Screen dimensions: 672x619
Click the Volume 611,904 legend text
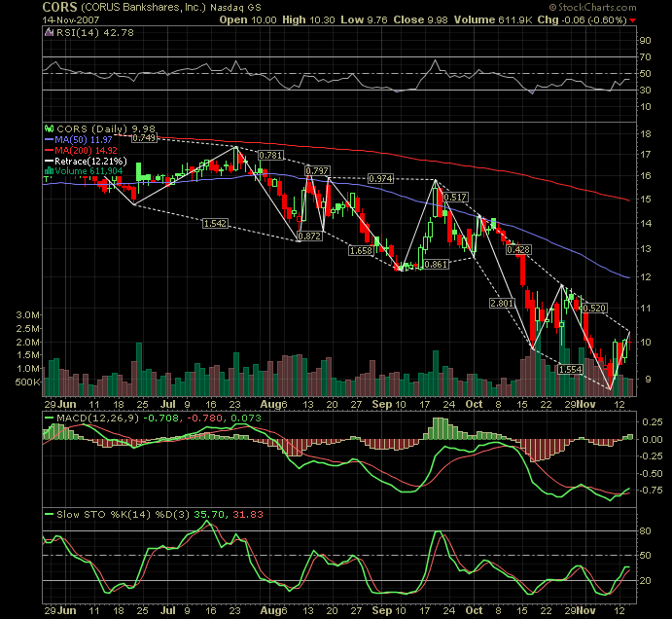(x=88, y=171)
